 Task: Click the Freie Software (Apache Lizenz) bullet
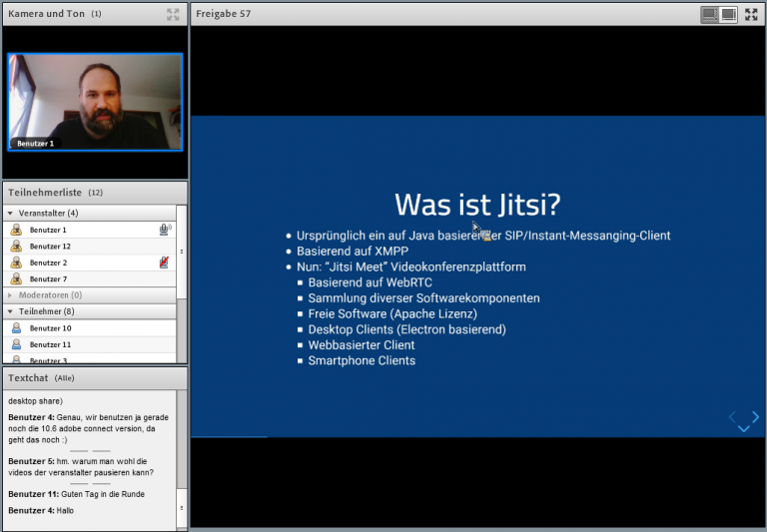click(392, 314)
